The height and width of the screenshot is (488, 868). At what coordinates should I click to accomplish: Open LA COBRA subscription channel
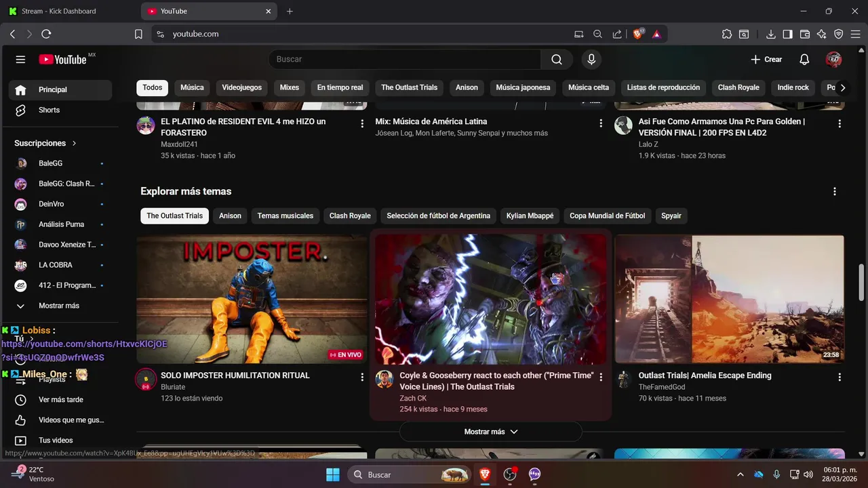coord(60,265)
